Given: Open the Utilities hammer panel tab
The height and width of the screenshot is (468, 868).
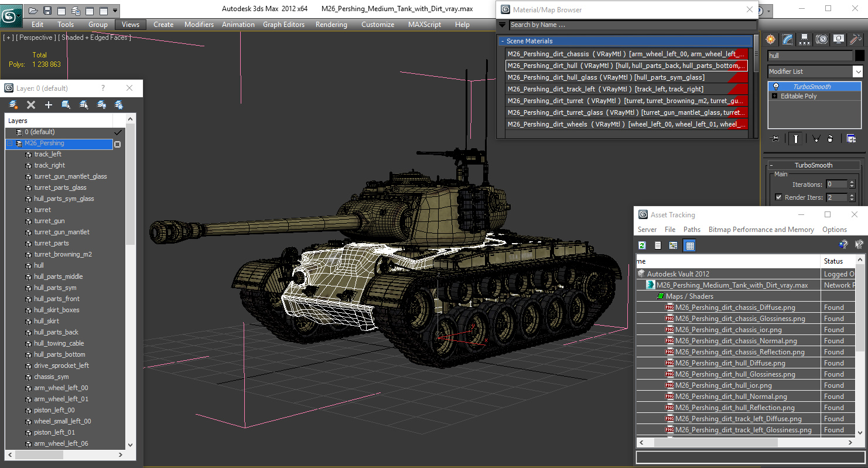Looking at the screenshot, I should click(x=856, y=39).
